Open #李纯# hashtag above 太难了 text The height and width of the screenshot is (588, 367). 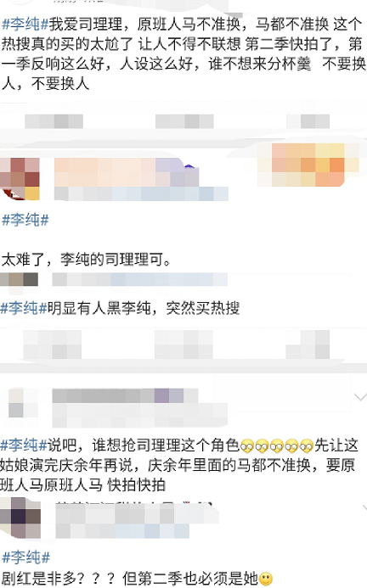pyautogui.click(x=25, y=220)
